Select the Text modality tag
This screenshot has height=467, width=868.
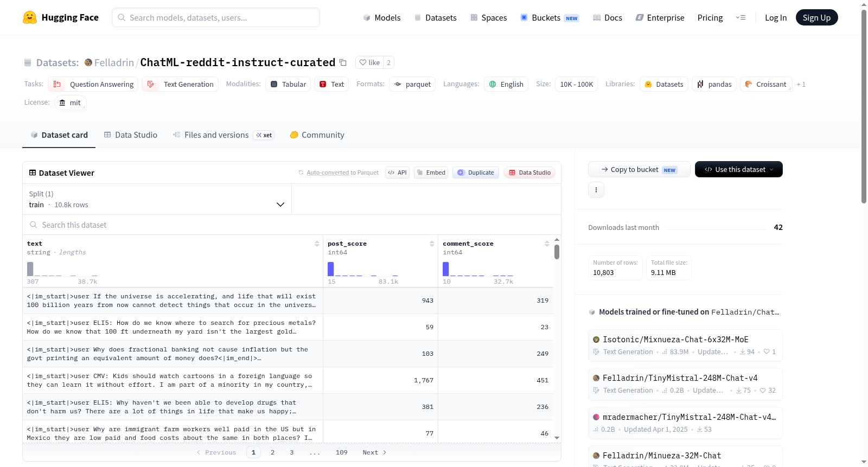pyautogui.click(x=331, y=84)
